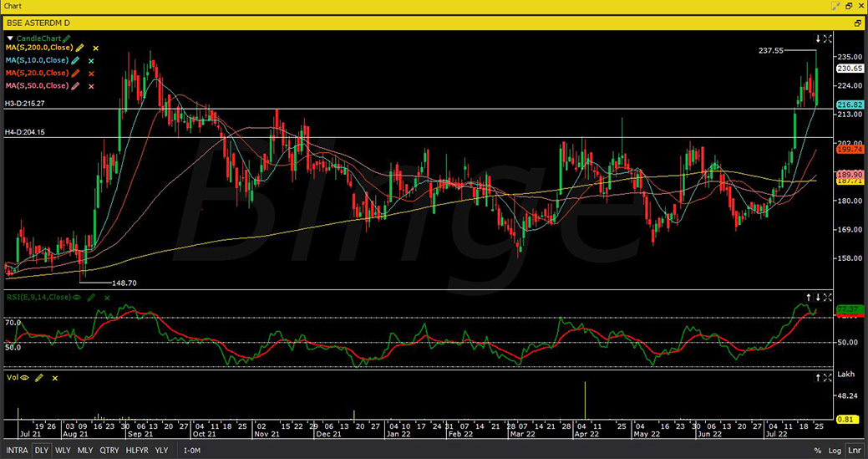Remove the MA(S,200.0,Close) indicator using its X
868x459 pixels.
click(96, 48)
